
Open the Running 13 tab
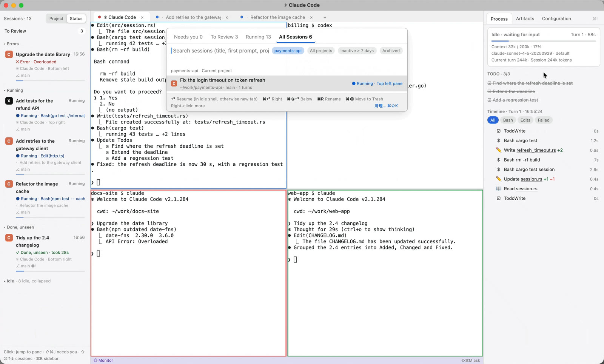[258, 37]
